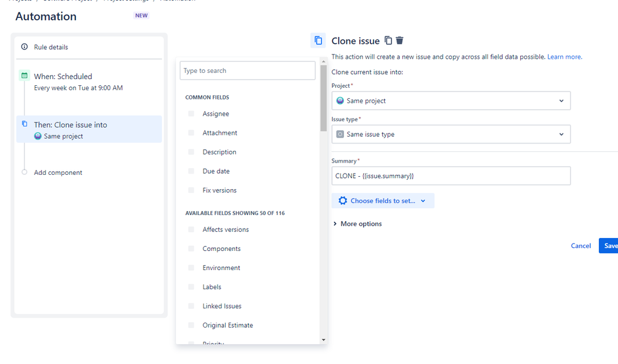
Task: Duplicate the Clone issue component with copy icon
Action: pyautogui.click(x=388, y=41)
